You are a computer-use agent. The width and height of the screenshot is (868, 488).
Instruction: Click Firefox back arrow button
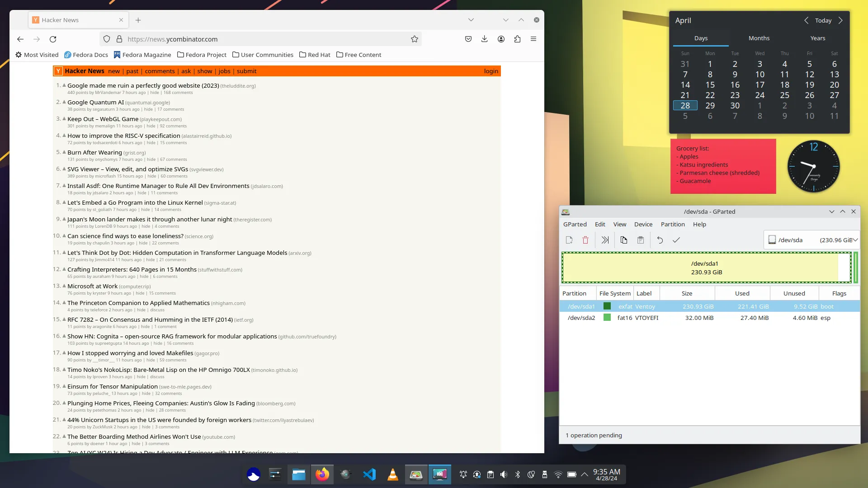coord(20,39)
